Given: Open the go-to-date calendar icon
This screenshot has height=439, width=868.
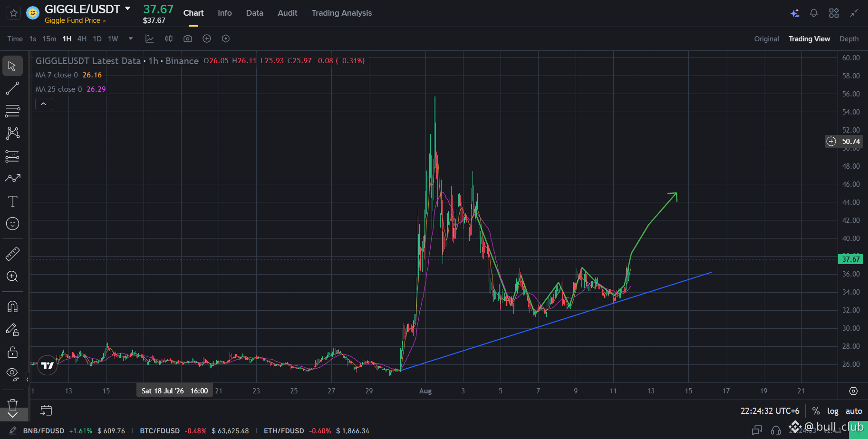Looking at the screenshot, I should (46, 410).
